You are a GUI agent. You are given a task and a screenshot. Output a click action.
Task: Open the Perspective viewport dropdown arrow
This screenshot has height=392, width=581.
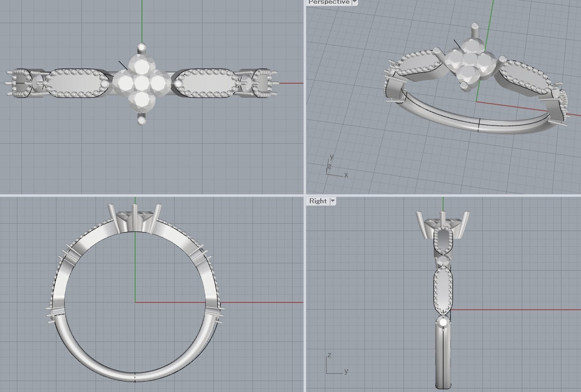[355, 2]
